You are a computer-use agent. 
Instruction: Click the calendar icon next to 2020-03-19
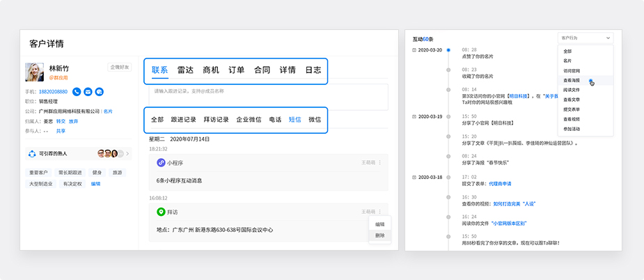(415, 116)
